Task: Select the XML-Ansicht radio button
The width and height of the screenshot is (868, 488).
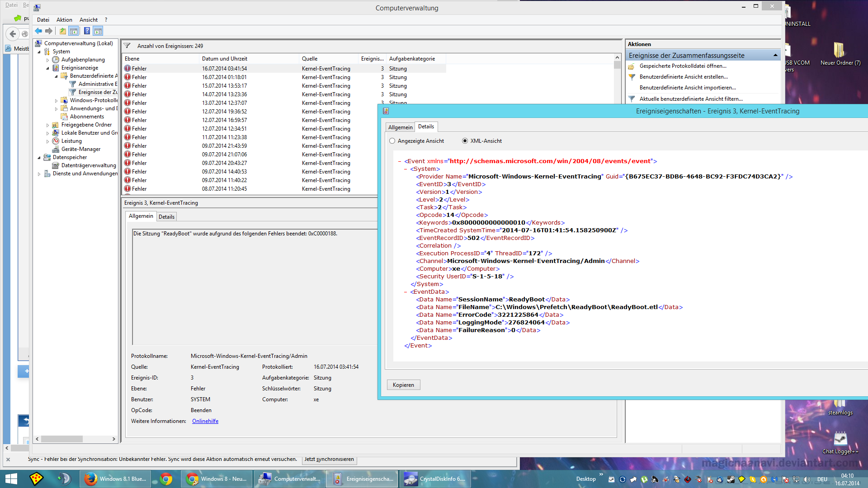Action: pos(465,141)
